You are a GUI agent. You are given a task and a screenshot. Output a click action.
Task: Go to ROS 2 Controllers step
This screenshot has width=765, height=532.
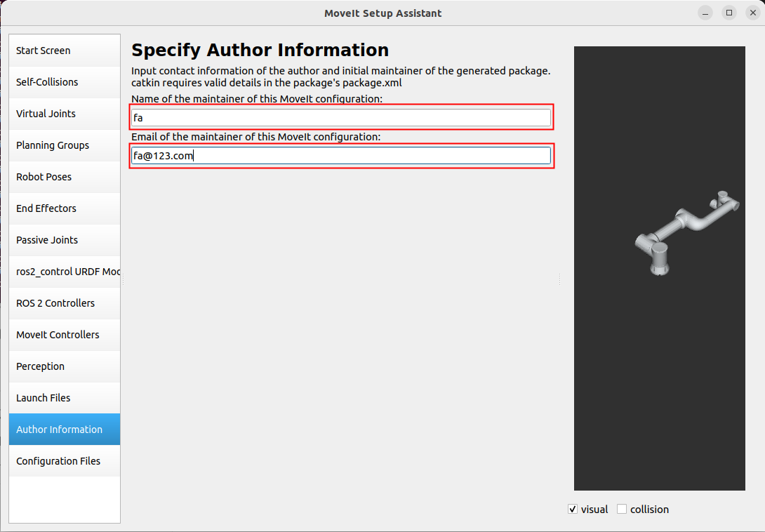point(65,303)
